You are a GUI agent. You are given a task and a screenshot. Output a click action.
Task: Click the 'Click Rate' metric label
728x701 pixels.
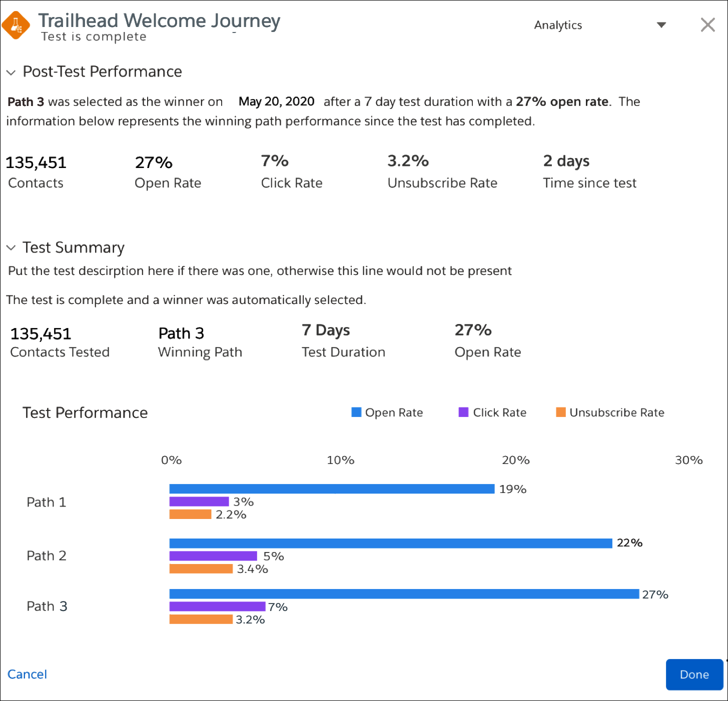click(x=292, y=183)
